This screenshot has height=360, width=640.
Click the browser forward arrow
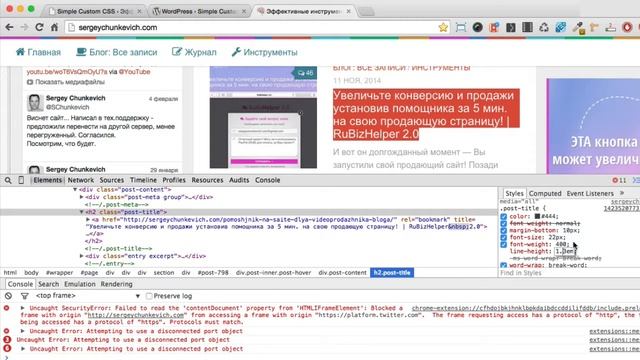click(x=24, y=27)
